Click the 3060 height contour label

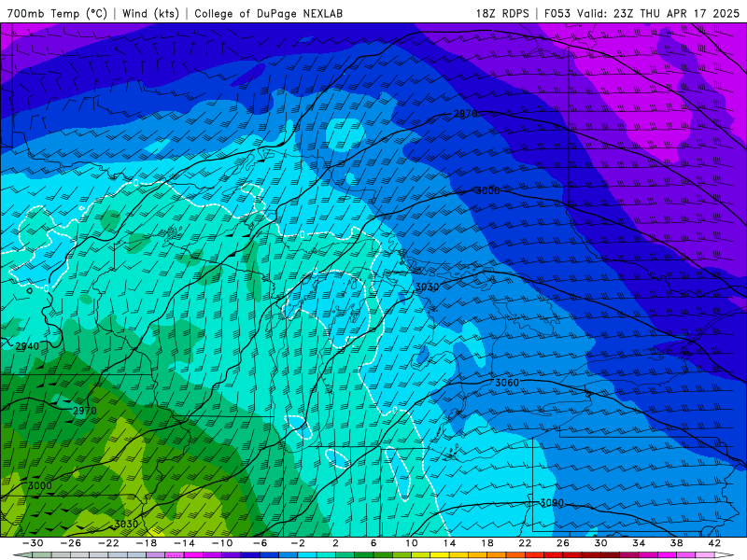point(507,383)
